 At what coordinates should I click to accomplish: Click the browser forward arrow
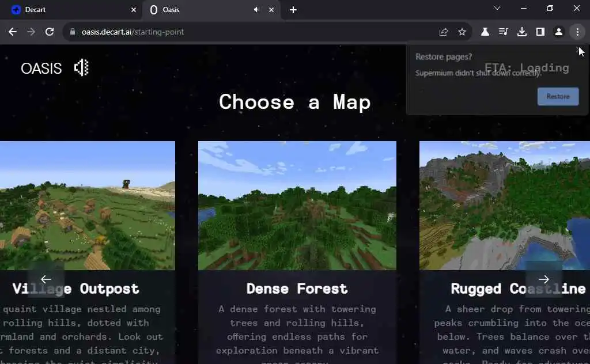[x=31, y=32]
